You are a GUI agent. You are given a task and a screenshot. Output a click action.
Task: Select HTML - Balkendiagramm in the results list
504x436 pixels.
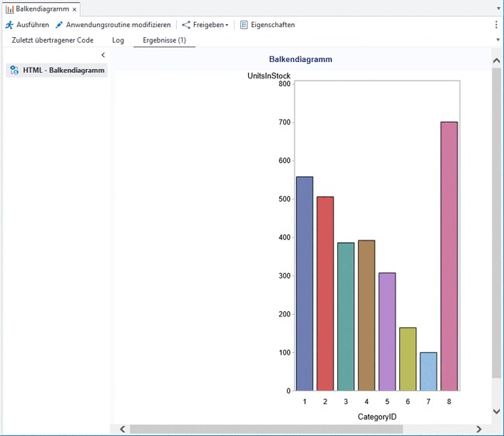[x=64, y=71]
